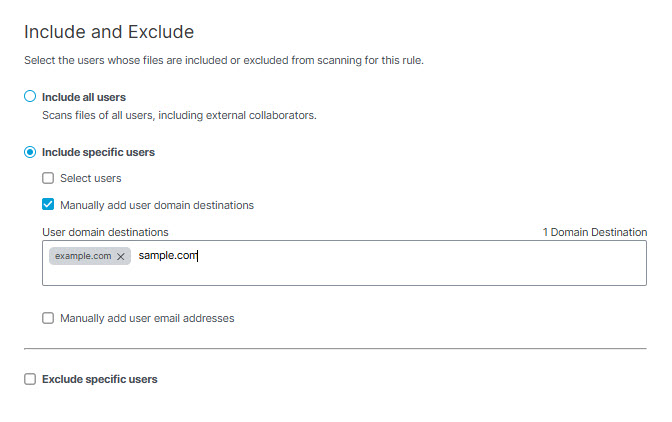672x422 pixels.
Task: Select the Include all users radio button
Action: [x=30, y=96]
